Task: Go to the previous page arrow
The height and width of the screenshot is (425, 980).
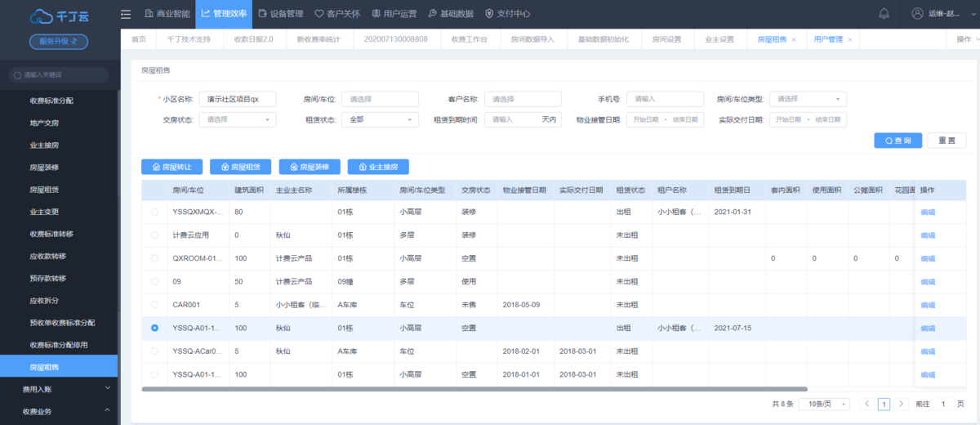Action: 866,404
